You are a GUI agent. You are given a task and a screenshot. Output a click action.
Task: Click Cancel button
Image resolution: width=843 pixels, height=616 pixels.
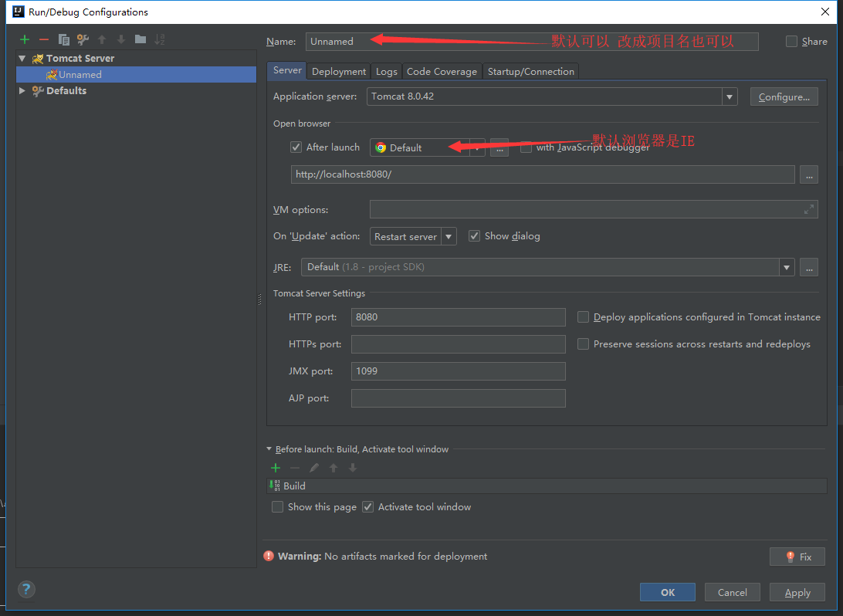tap(733, 592)
